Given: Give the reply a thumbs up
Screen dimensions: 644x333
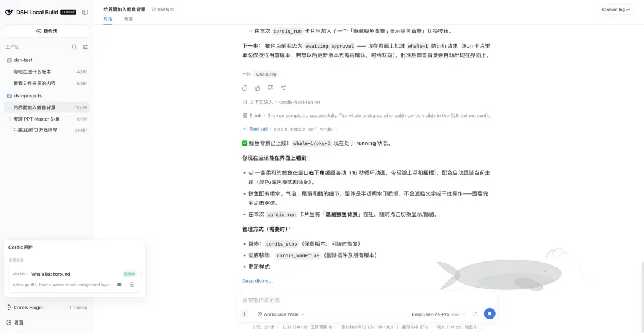Looking at the screenshot, I should [258, 88].
